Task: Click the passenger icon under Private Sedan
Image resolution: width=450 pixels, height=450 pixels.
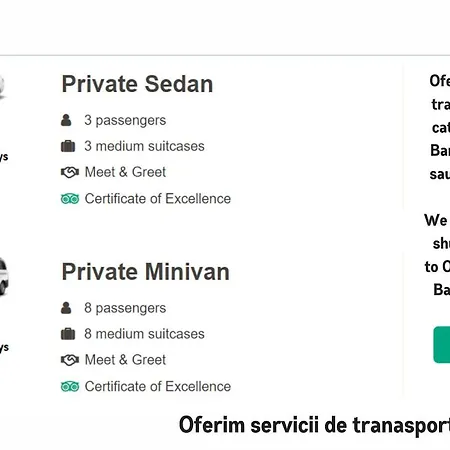Action: (66, 120)
